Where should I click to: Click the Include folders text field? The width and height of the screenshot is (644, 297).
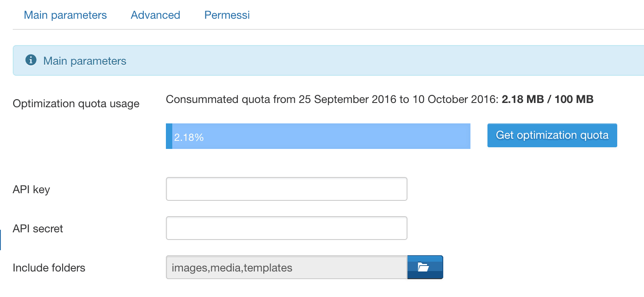coord(287,267)
